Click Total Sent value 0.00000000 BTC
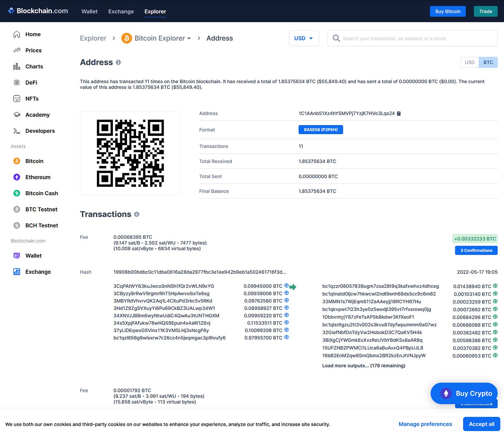The height and width of the screenshot is (438, 504). pos(318,176)
